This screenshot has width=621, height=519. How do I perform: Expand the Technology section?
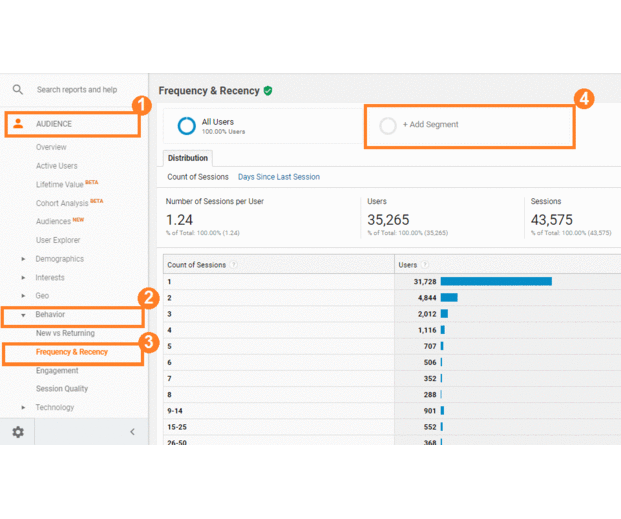pos(23,408)
